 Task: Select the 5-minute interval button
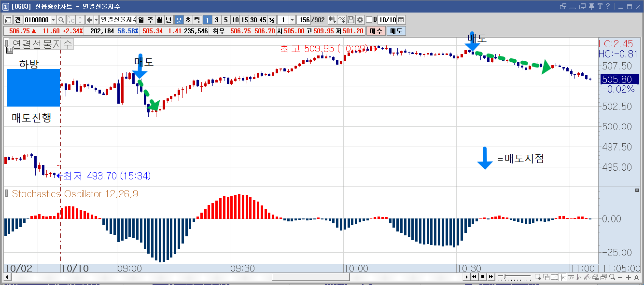pyautogui.click(x=225, y=20)
